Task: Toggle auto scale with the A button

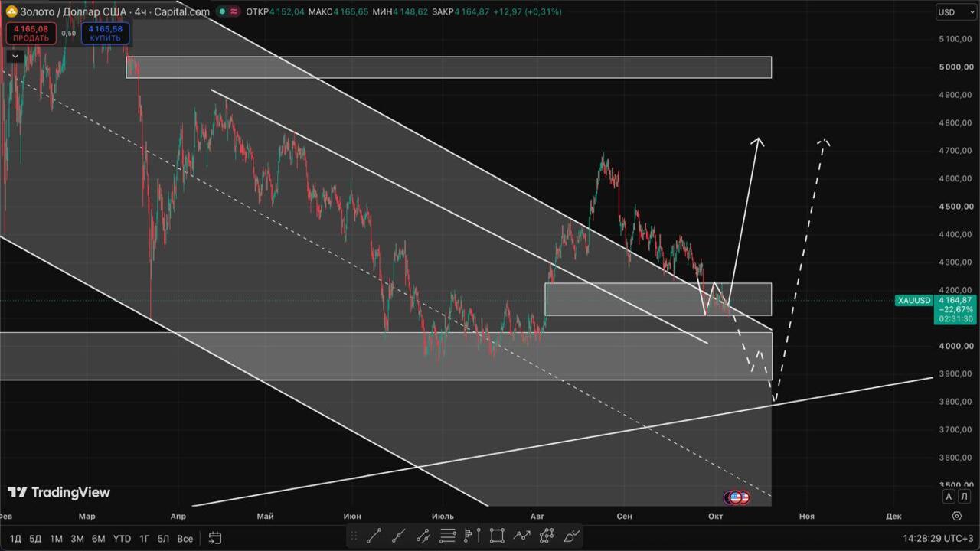Action: (949, 497)
